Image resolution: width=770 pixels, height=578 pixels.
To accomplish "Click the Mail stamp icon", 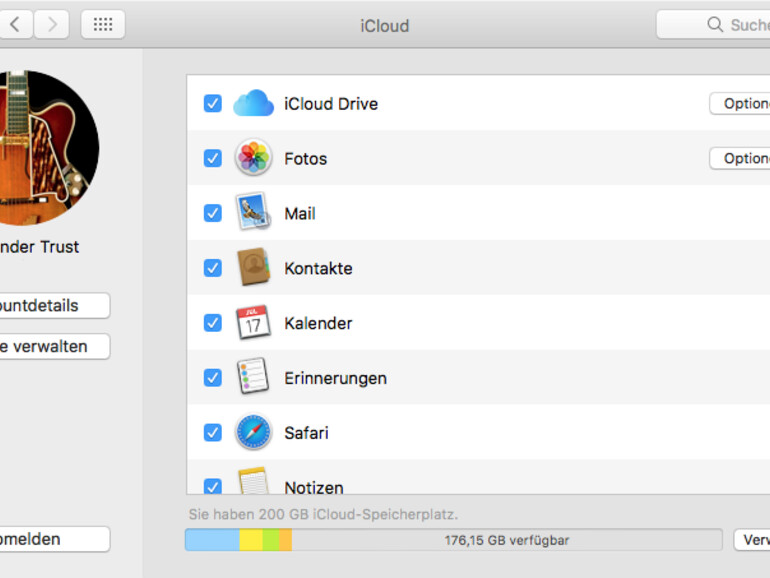I will pos(253,212).
